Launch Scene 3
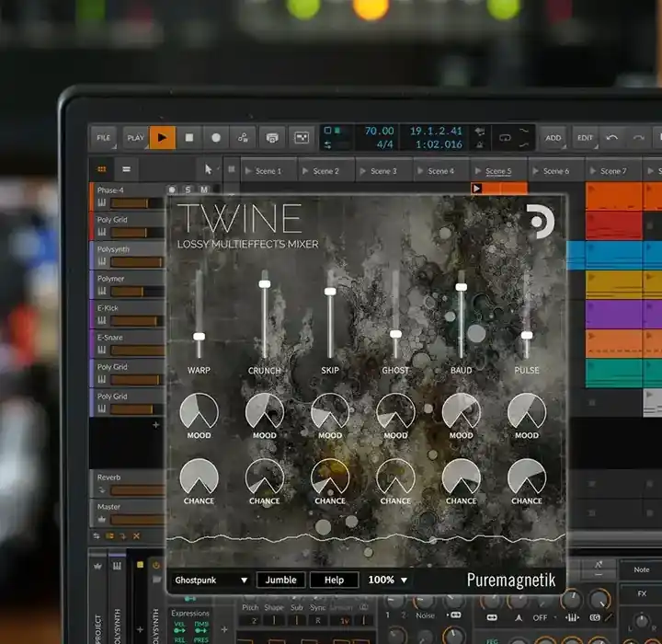The width and height of the screenshot is (662, 644). pyautogui.click(x=383, y=171)
